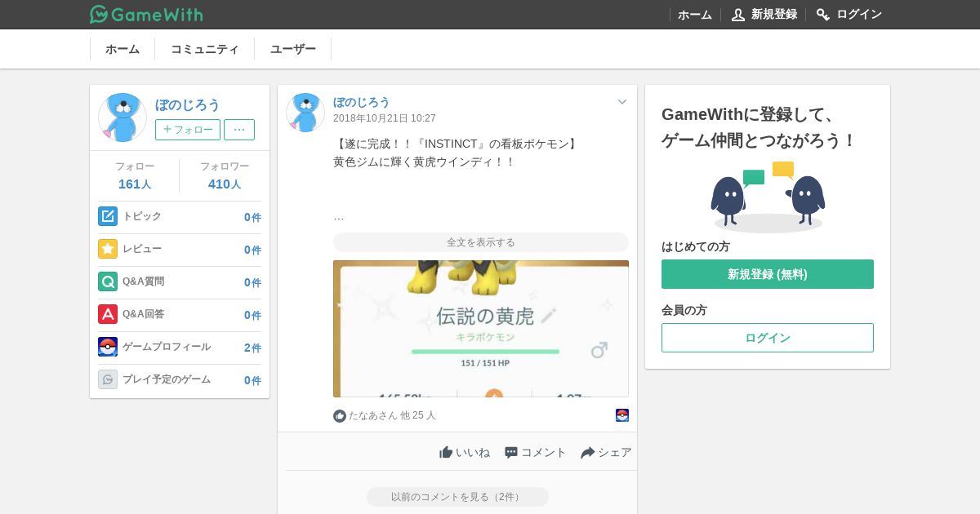Click the たなあさん 他 25 人 likes text
980x514 pixels.
pos(393,416)
